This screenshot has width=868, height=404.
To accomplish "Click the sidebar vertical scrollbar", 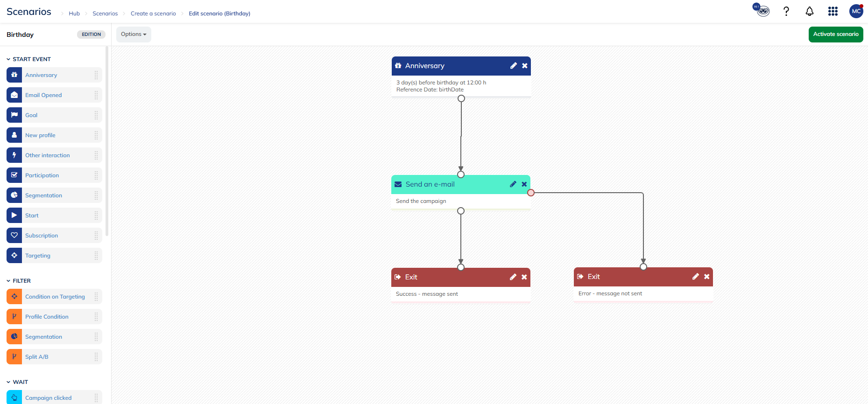I will (107, 140).
